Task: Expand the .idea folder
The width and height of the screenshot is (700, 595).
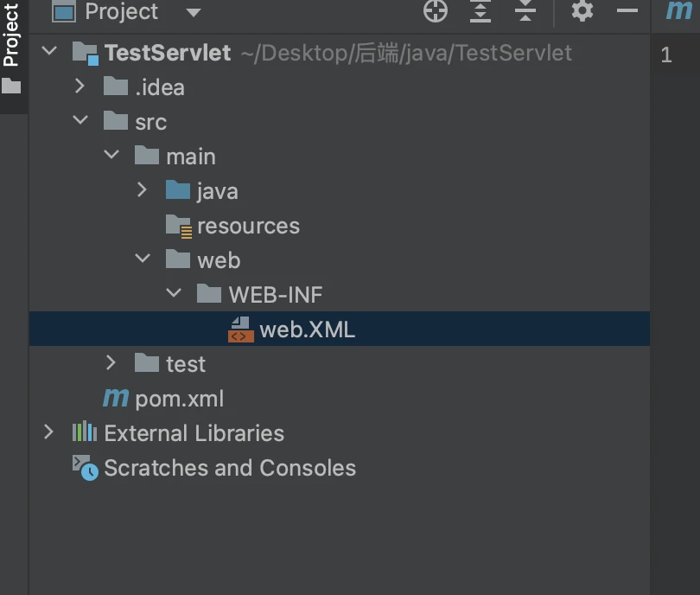Action: [x=80, y=86]
